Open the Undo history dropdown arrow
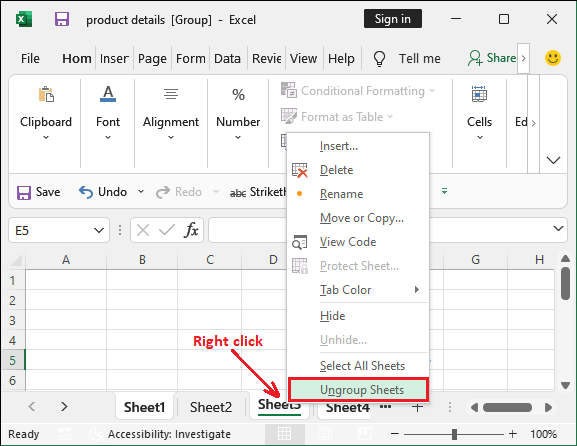The image size is (577, 446). (141, 192)
